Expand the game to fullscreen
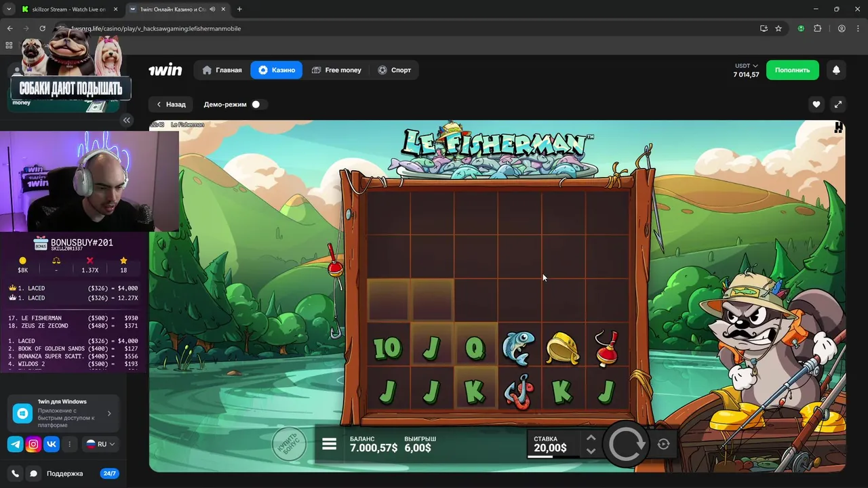 tap(838, 104)
